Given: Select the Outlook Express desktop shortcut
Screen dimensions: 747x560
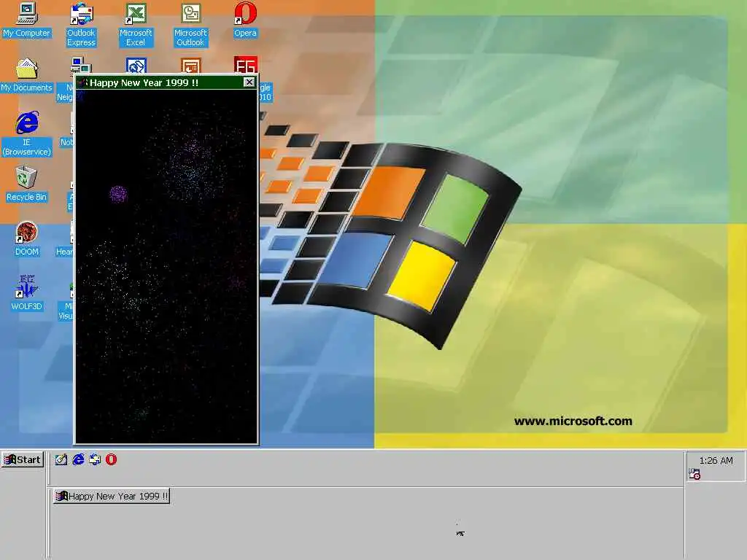Looking at the screenshot, I should (x=81, y=24).
